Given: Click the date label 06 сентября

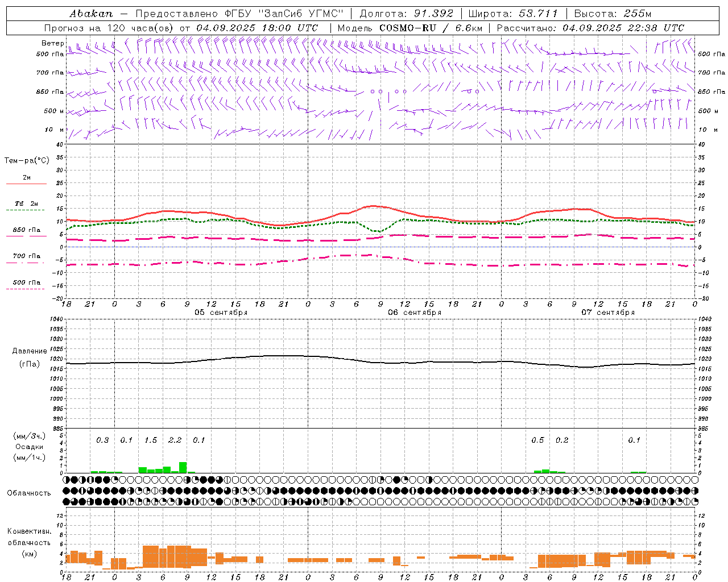Looking at the screenshot, I should click(415, 313).
